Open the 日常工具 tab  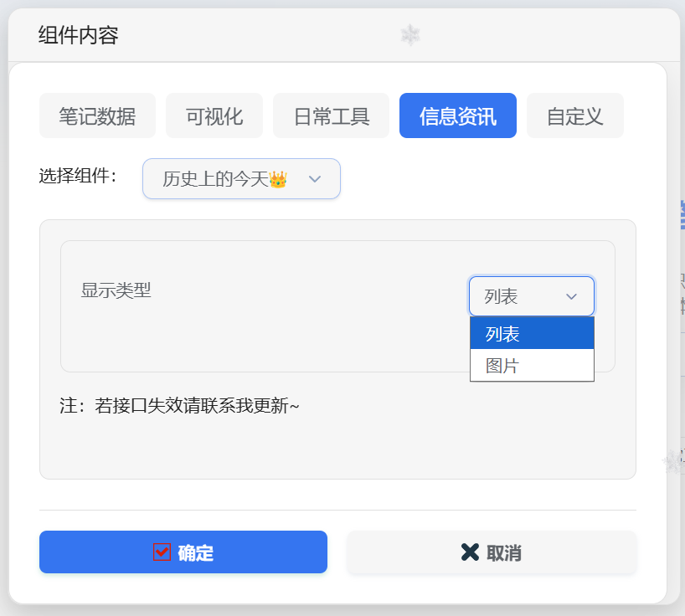(x=332, y=116)
